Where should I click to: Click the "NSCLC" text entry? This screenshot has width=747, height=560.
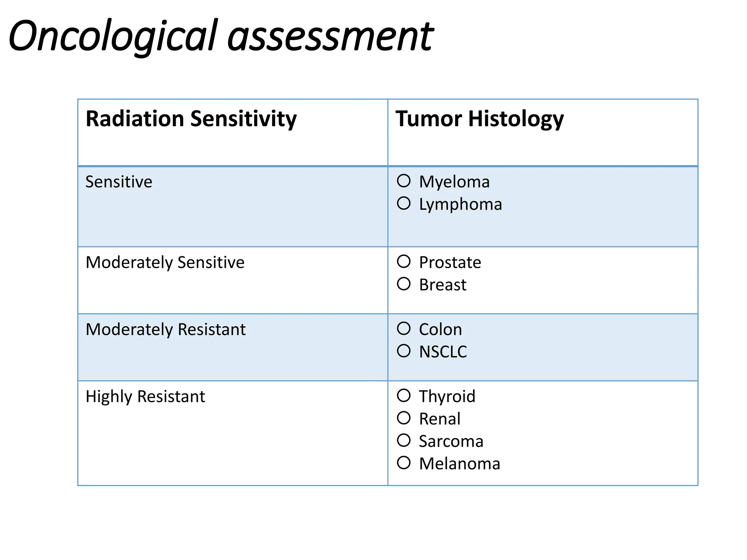(443, 352)
